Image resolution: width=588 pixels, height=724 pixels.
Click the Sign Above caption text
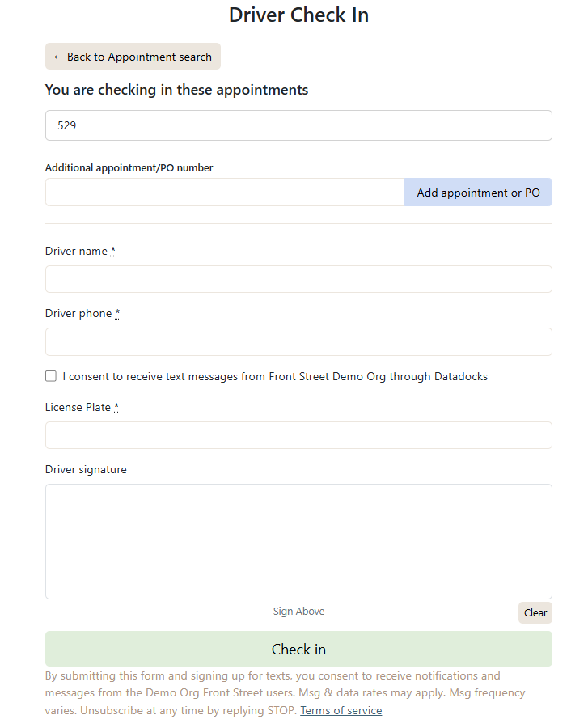click(x=298, y=611)
